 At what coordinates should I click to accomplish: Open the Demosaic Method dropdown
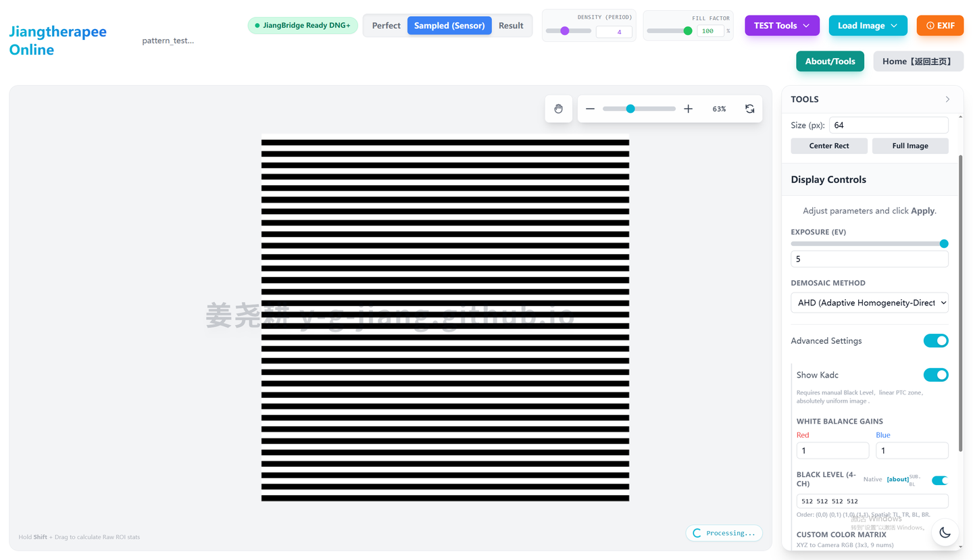coord(869,303)
